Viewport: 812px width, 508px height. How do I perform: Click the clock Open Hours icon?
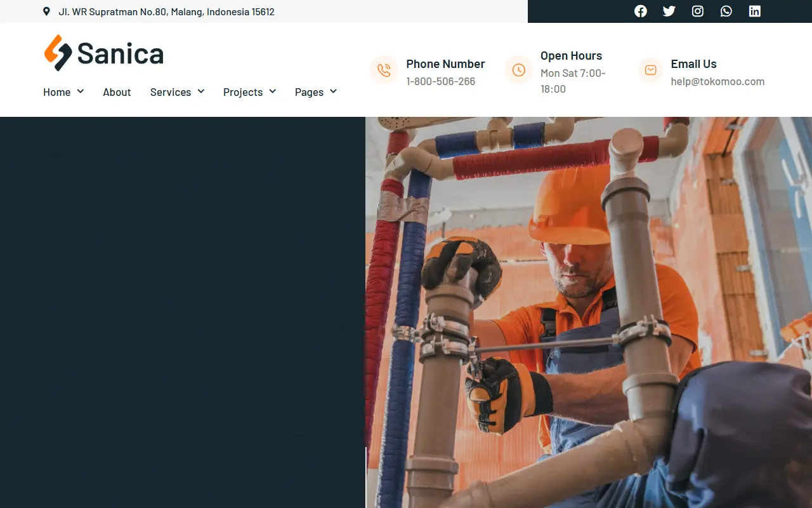tap(518, 70)
